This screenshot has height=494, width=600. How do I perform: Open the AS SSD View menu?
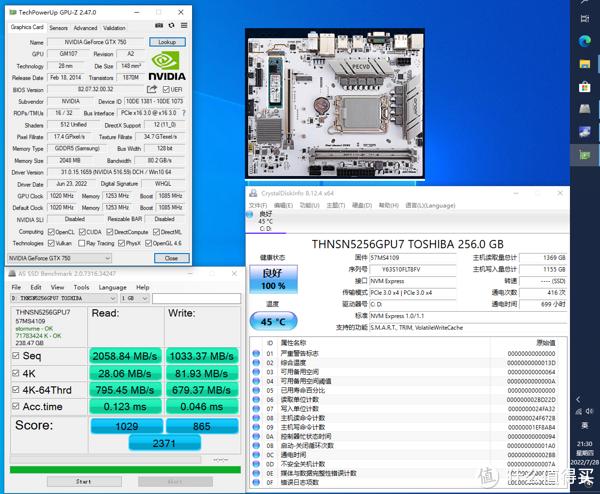(x=57, y=287)
